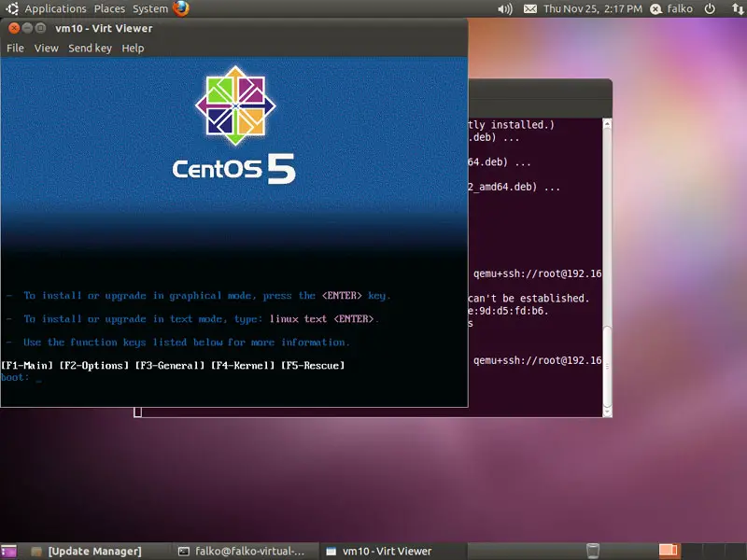Click the power shutdown icon
This screenshot has width=747, height=560.
[x=710, y=8]
